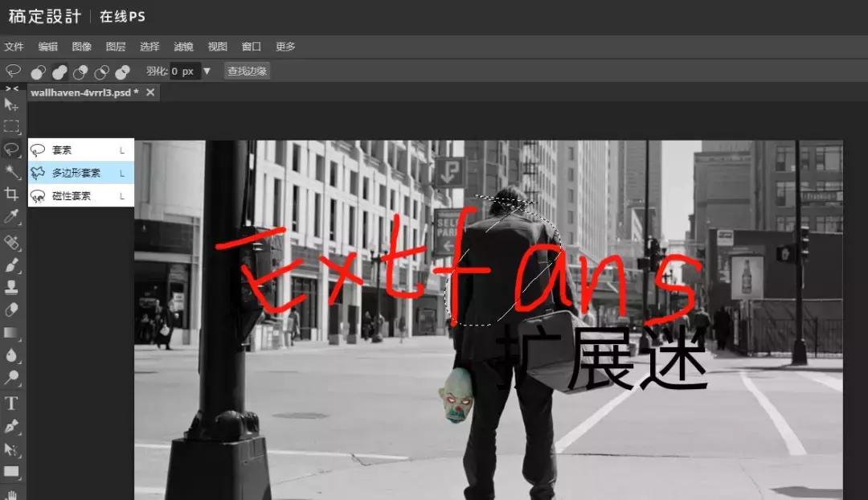The height and width of the screenshot is (500, 868).
Task: Enable add to selection mode
Action: coord(58,72)
